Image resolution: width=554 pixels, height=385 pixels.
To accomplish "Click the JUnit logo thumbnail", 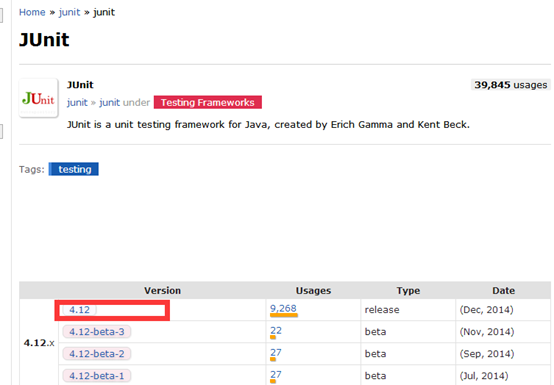I will pos(39,98).
